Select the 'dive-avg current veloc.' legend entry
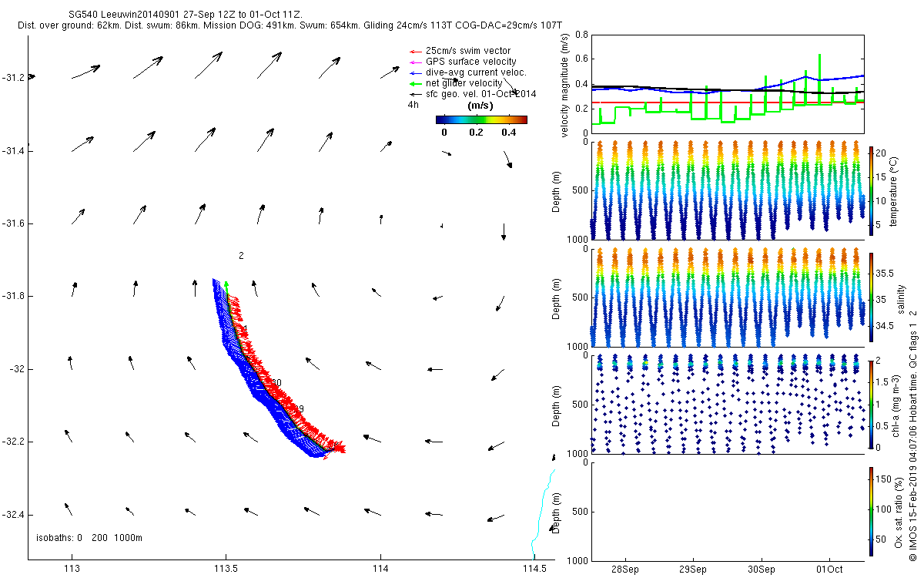 pos(476,72)
